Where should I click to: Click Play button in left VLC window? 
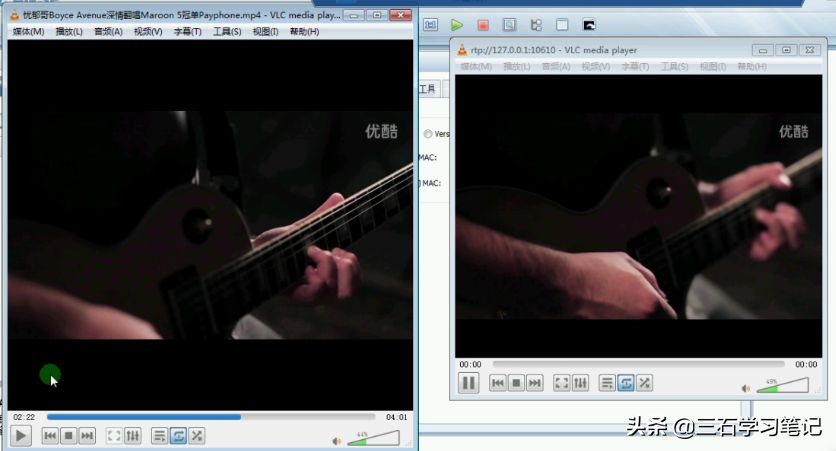coord(21,436)
